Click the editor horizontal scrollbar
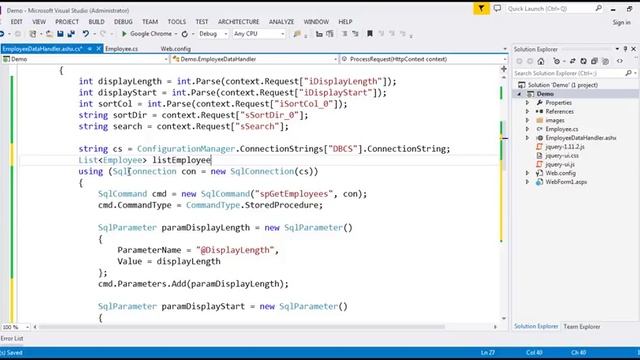Screen dimensions: 640x360 [242, 327]
